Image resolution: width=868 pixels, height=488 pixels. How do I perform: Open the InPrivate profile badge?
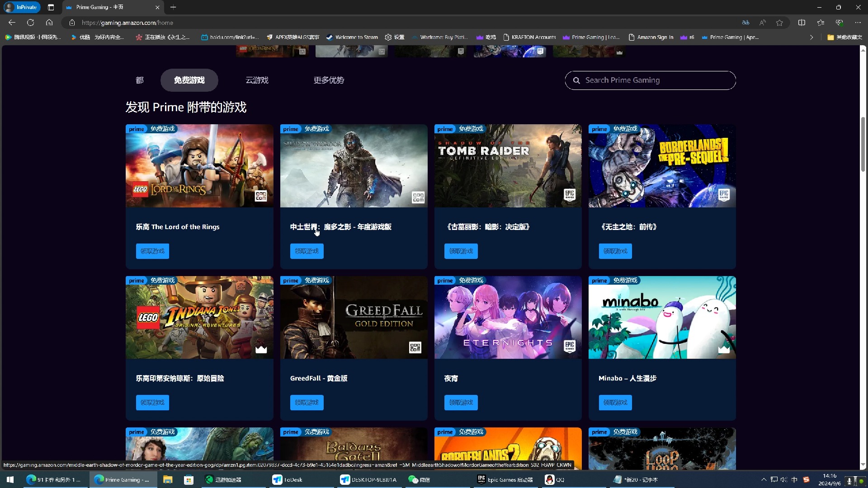click(22, 7)
